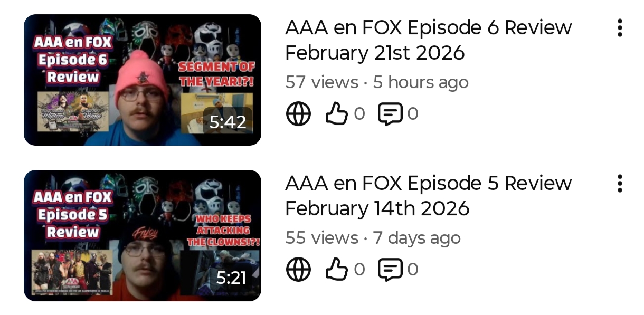Screen dimensions: 644x315
Task: Open the Episode 6 video options menu
Action: (x=620, y=28)
